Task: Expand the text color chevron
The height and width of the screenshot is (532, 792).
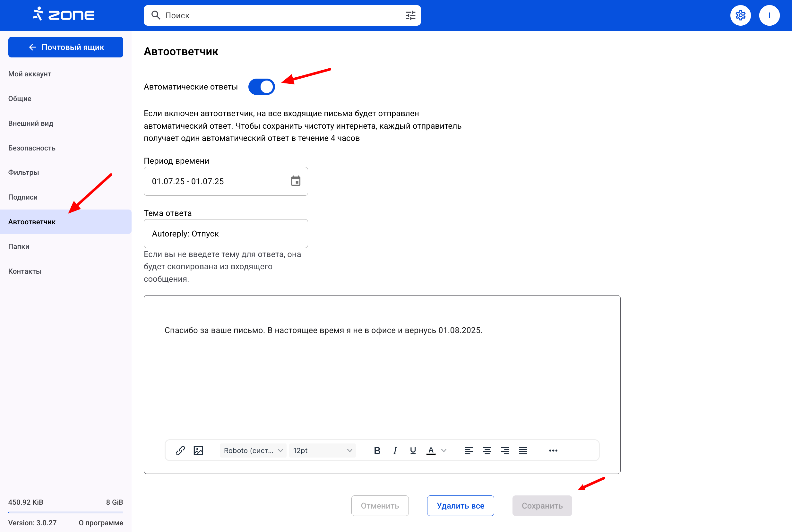Action: [x=444, y=450]
